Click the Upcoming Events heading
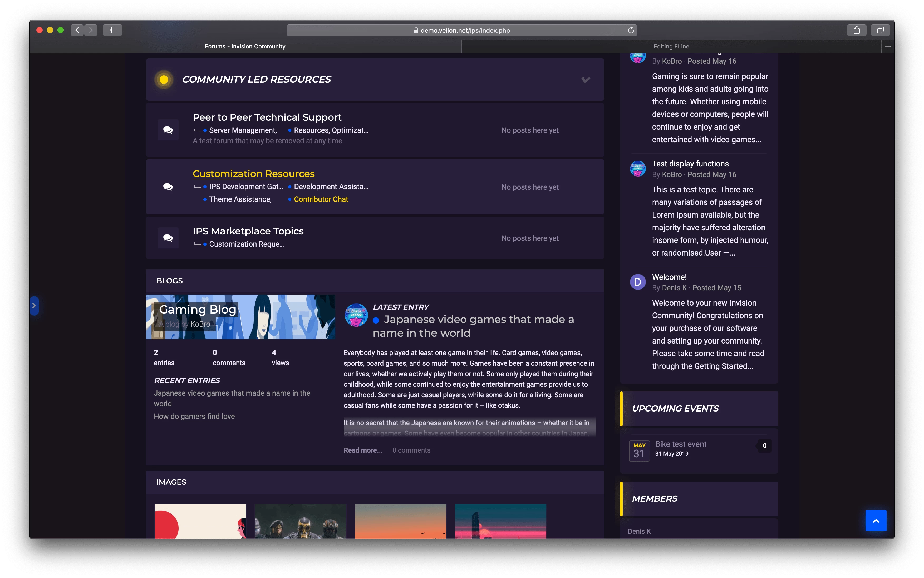The image size is (924, 578). click(675, 408)
